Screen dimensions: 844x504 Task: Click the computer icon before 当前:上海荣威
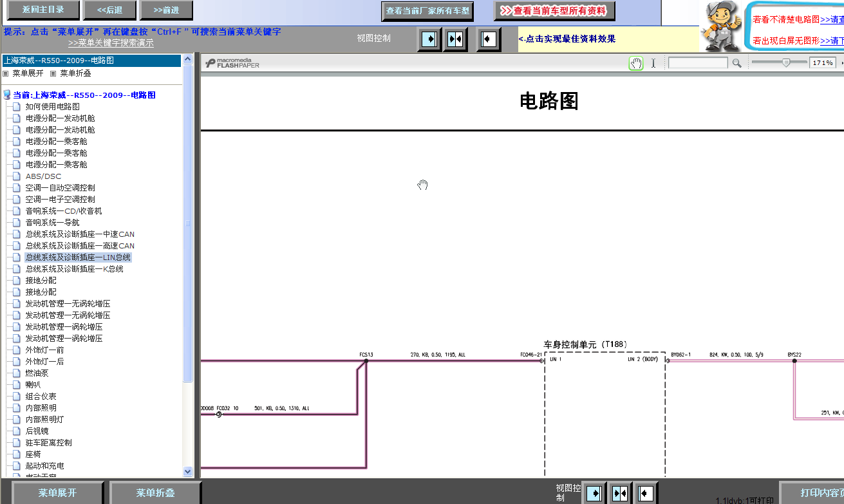pyautogui.click(x=7, y=95)
